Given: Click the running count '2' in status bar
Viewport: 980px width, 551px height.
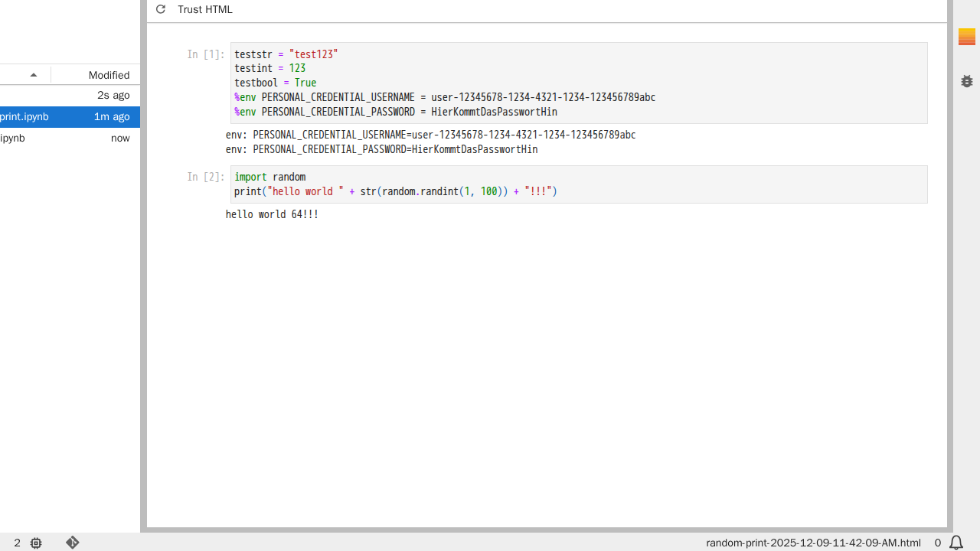Looking at the screenshot, I should (18, 543).
